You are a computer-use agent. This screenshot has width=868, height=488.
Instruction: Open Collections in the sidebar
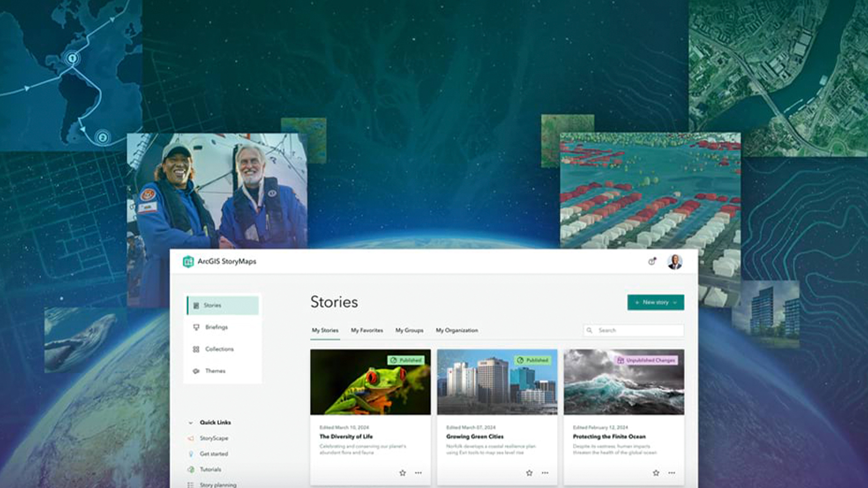tap(219, 349)
